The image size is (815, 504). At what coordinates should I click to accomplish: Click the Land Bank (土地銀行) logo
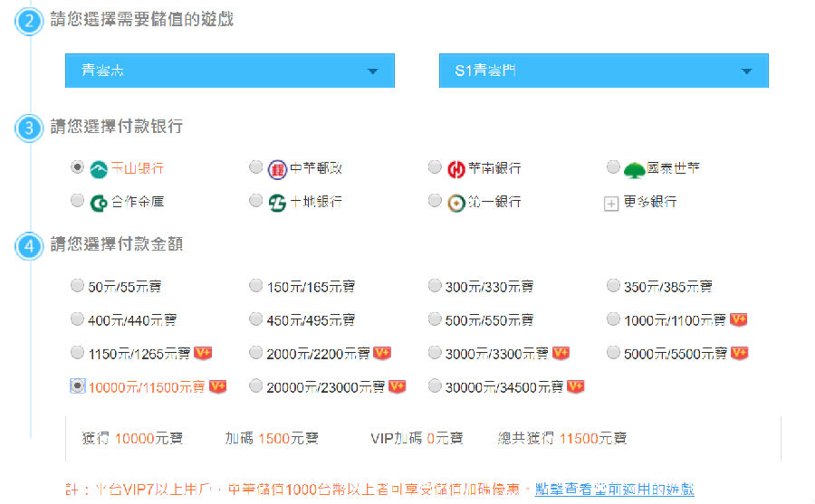tap(277, 202)
